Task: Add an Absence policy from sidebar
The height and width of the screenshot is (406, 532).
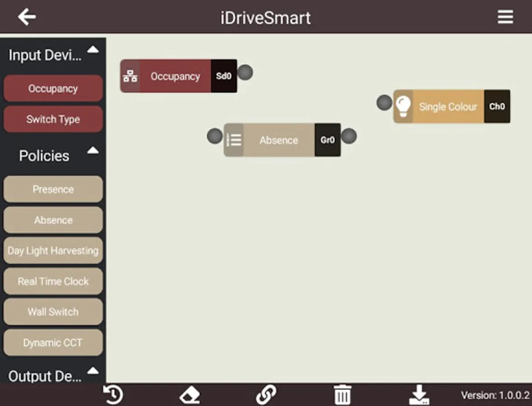Action: [x=53, y=220]
